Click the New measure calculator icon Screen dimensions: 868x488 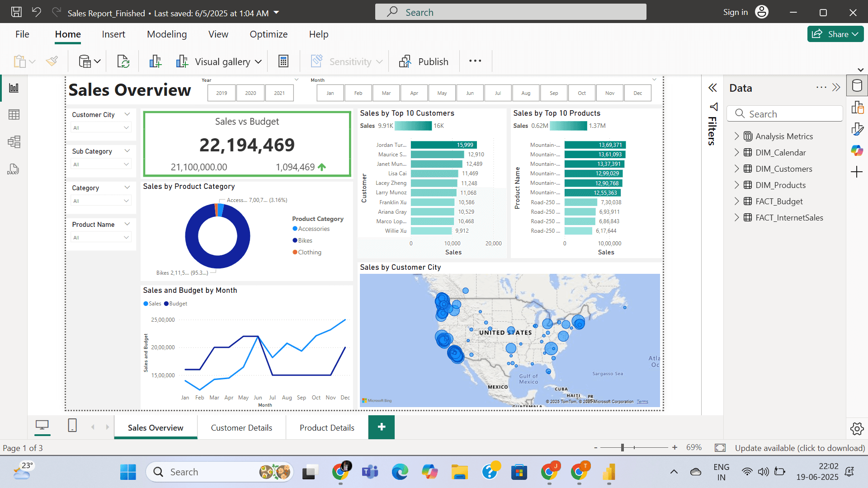283,61
